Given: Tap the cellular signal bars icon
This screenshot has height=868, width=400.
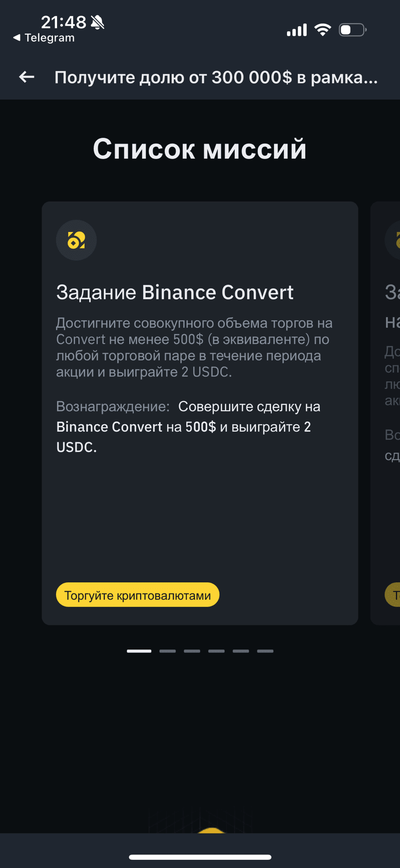Looking at the screenshot, I should pos(297,30).
